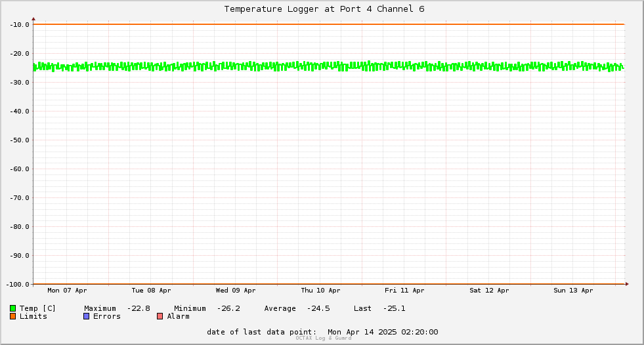Click the -50.0 y-axis label
The image size is (644, 345).
tap(20, 140)
